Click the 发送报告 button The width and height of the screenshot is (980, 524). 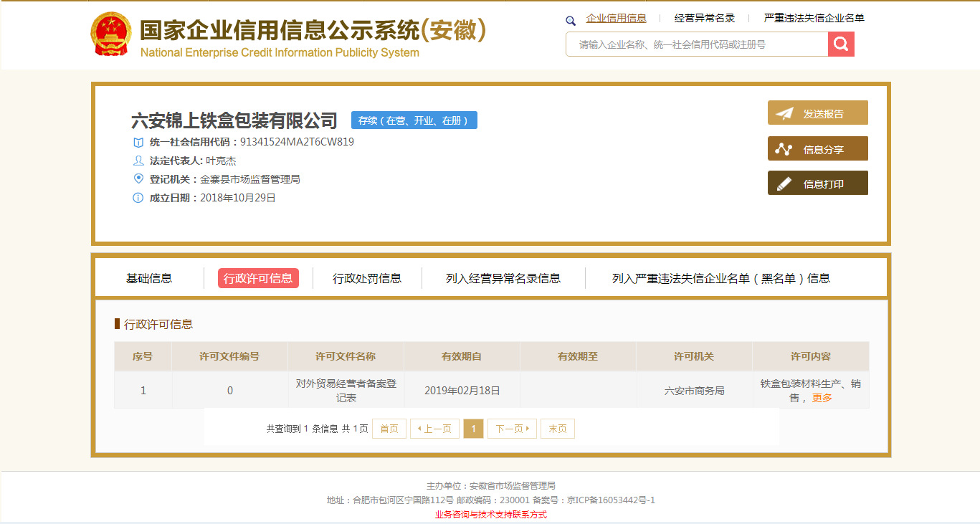click(818, 113)
